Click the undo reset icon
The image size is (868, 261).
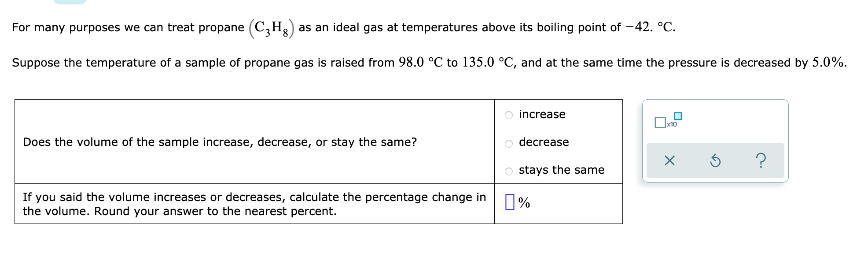point(715,160)
